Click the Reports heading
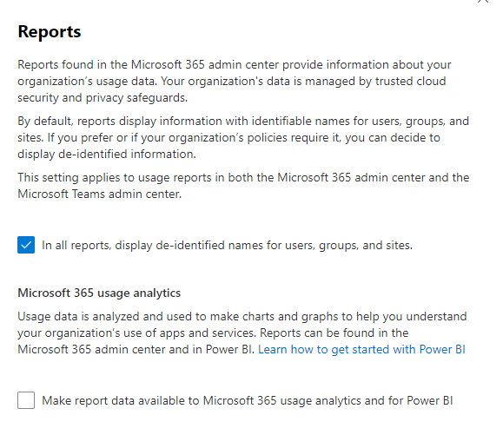Viewport: 503px width, 448px height. [50, 32]
